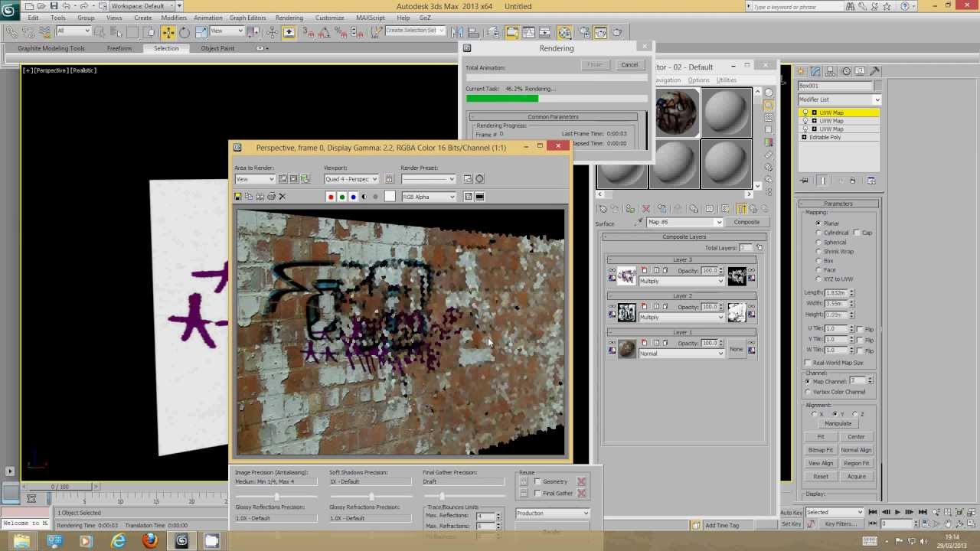Enable Real-World Map Size checkbox
980x551 pixels.
click(x=808, y=363)
